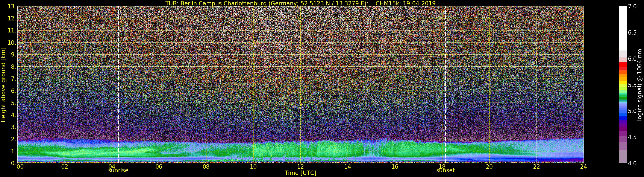Click the "18" time axis tick label

[x=442, y=166]
